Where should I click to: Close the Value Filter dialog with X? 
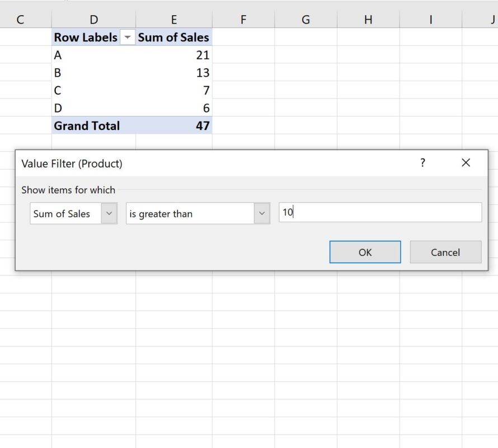466,163
